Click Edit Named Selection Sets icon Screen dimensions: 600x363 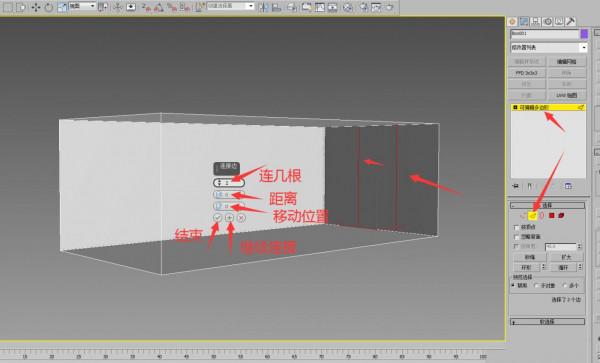click(200, 7)
